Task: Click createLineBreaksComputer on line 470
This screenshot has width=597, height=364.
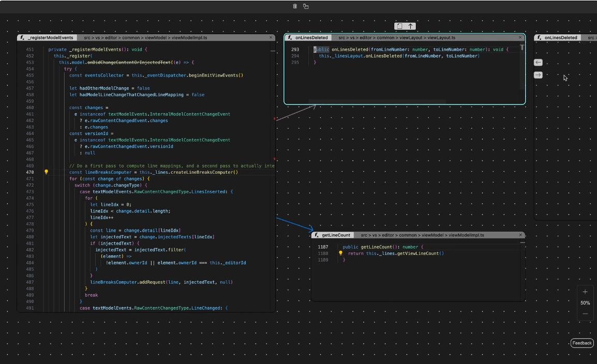Action: tap(203, 172)
